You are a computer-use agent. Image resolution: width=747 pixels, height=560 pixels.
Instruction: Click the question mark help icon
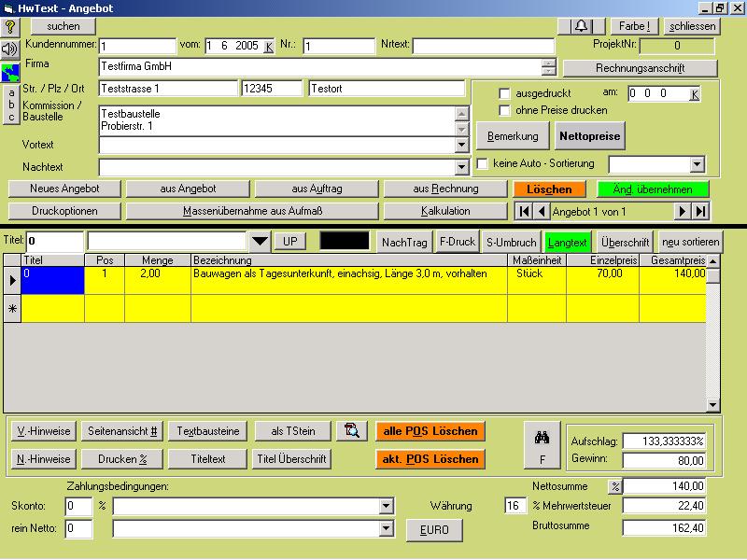pyautogui.click(x=10, y=27)
